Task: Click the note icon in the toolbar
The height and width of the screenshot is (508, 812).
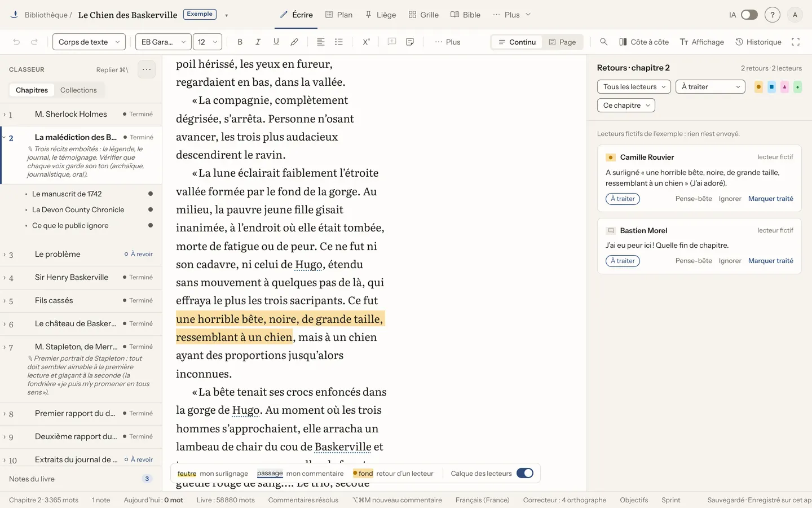Action: pos(410,42)
